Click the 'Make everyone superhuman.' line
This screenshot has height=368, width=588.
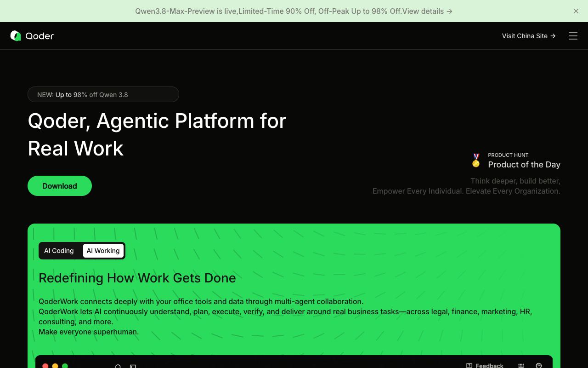point(89,332)
